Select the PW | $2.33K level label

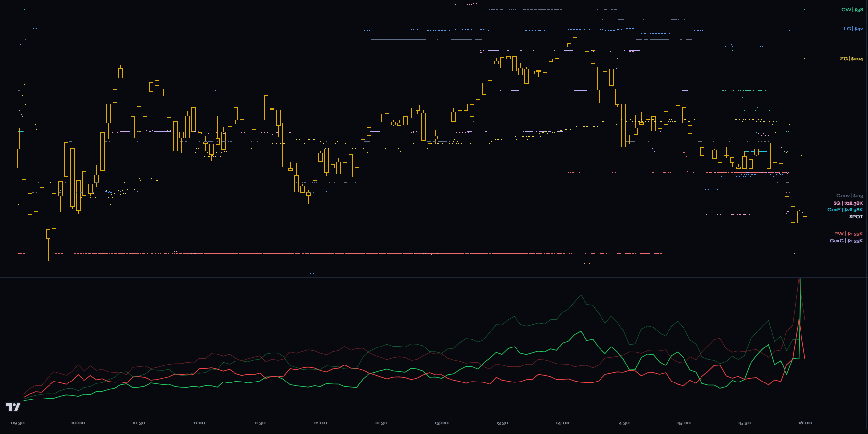(849, 234)
